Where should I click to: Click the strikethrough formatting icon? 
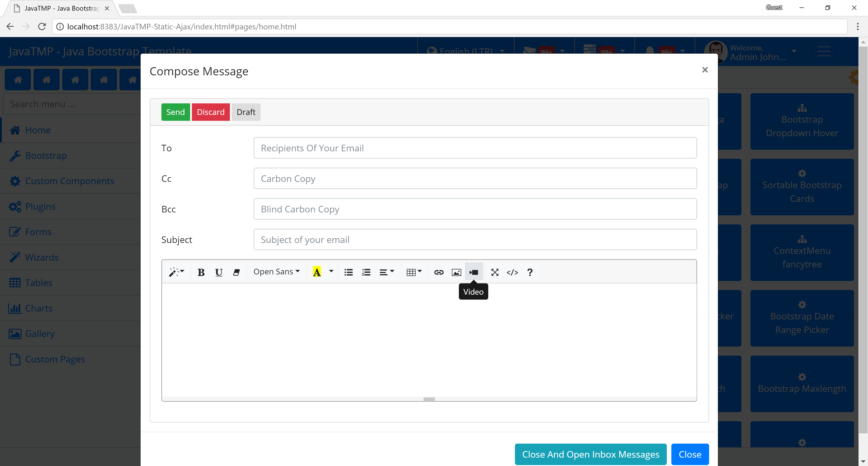(236, 272)
